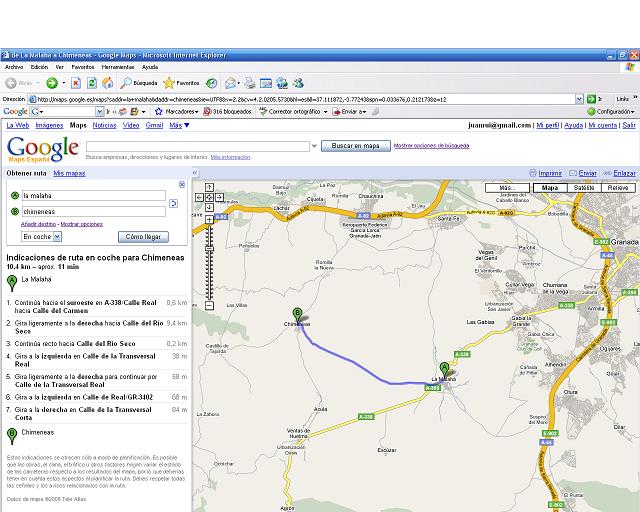This screenshot has height=512, width=640.
Task: Switch to the 'Mis mapas' tab
Action: pyautogui.click(x=69, y=173)
